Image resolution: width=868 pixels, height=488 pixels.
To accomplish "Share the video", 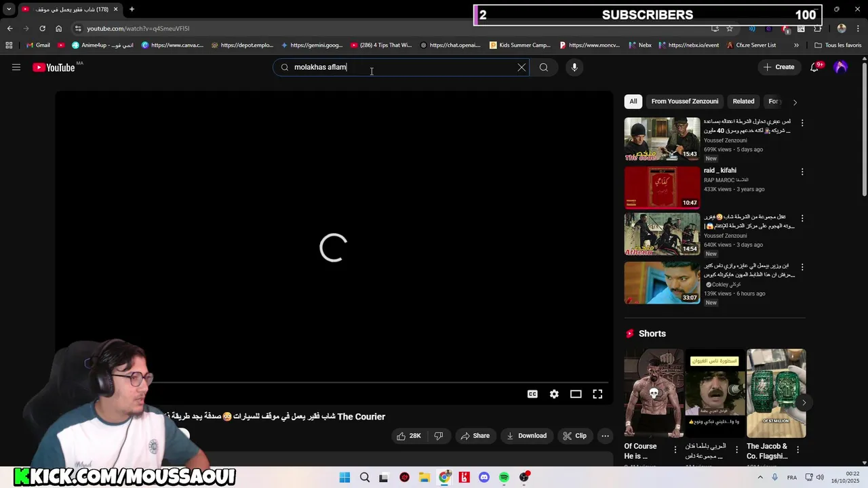I will point(475,436).
